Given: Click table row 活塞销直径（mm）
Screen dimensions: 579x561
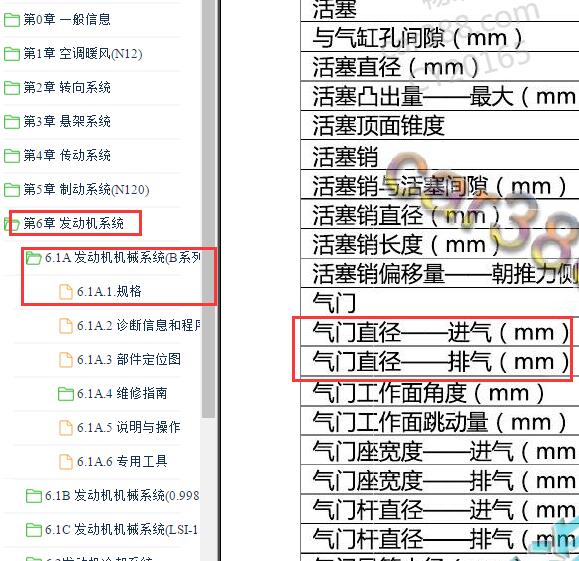Looking at the screenshot, I should click(440, 214).
